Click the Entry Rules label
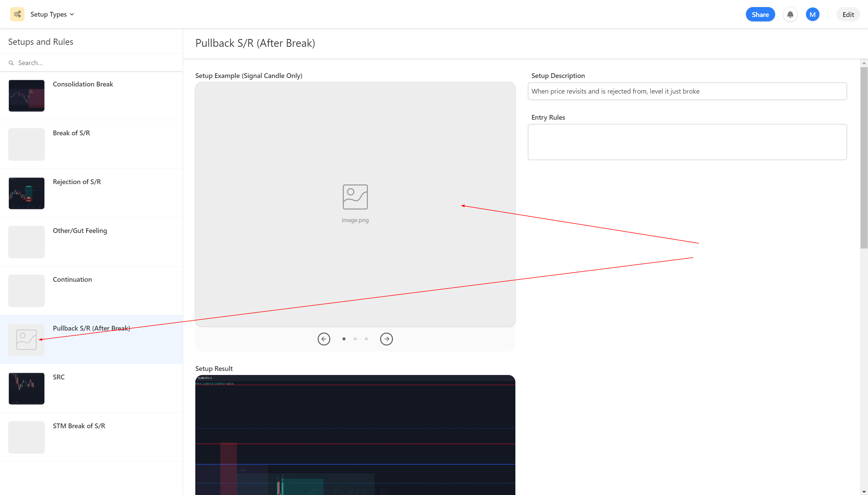Viewport: 868px width, 495px height. (x=548, y=117)
